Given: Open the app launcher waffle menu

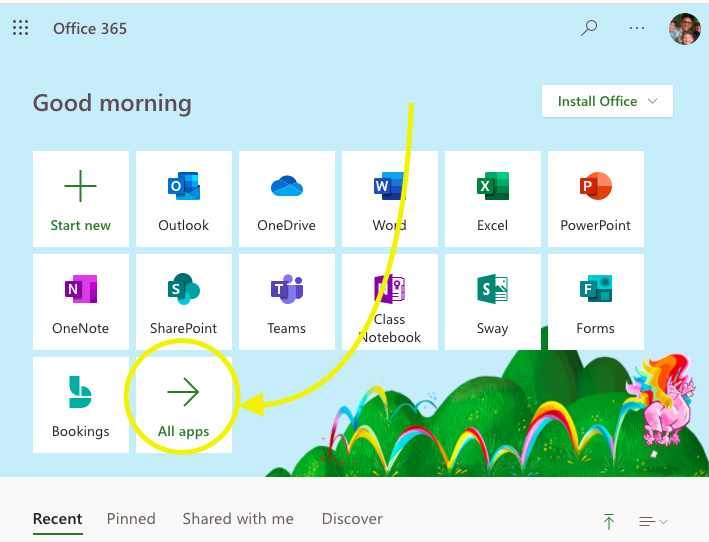Looking at the screenshot, I should pyautogui.click(x=20, y=28).
